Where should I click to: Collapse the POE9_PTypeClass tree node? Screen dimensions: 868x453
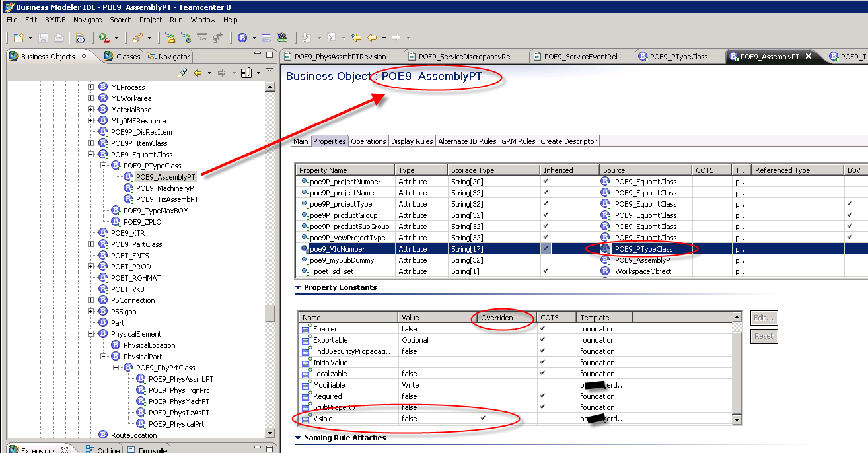pos(104,166)
